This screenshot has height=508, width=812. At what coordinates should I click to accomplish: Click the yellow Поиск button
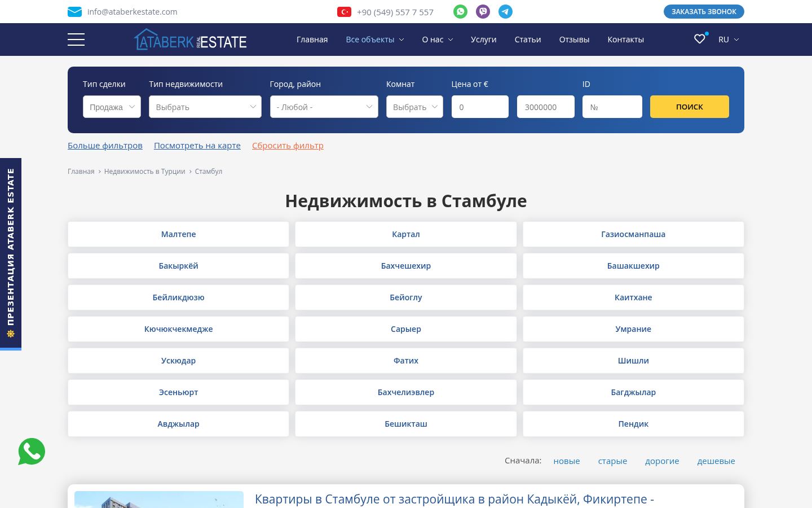[x=690, y=107]
